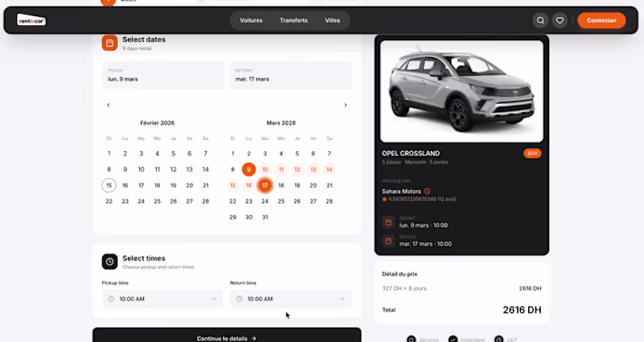Click the Mars 2026 month heading
This screenshot has width=644, height=342.
[x=281, y=123]
